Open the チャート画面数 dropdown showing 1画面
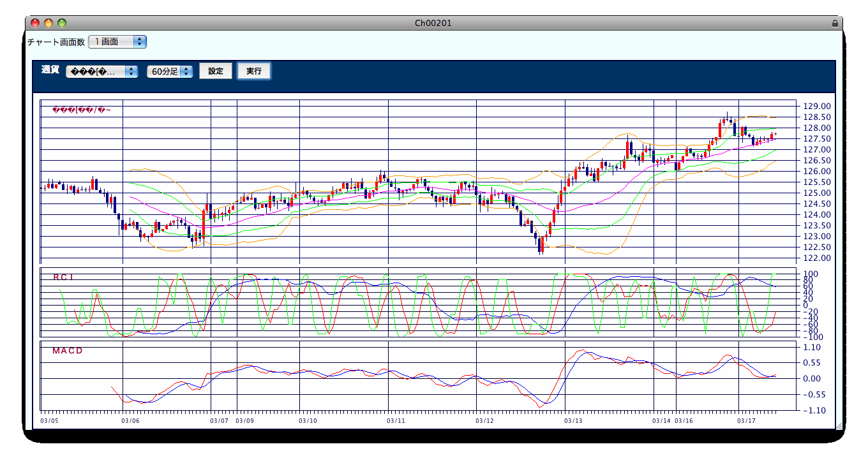Image resolution: width=868 pixels, height=465 pixels. pos(117,41)
